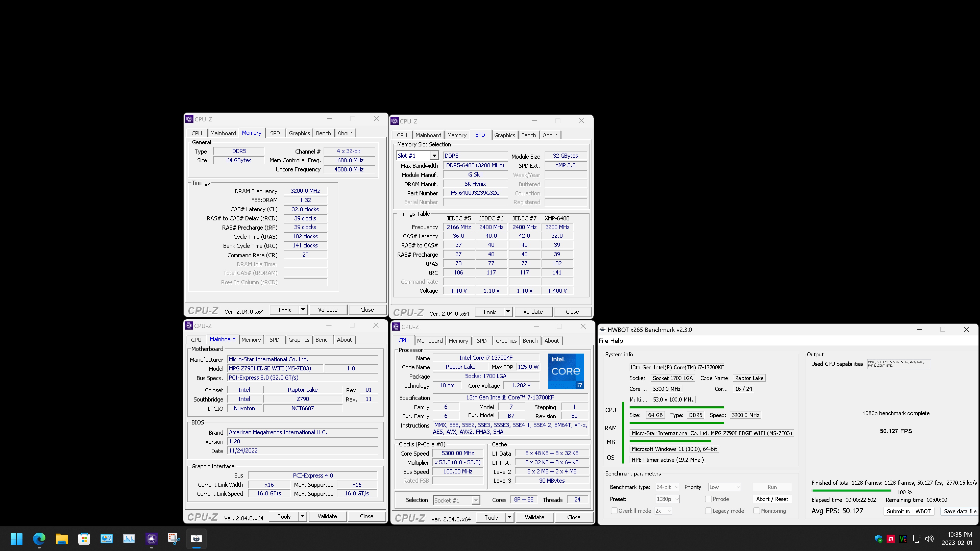This screenshot has width=980, height=551.
Task: Launch Microsoft Edge from the taskbar
Action: point(39,539)
